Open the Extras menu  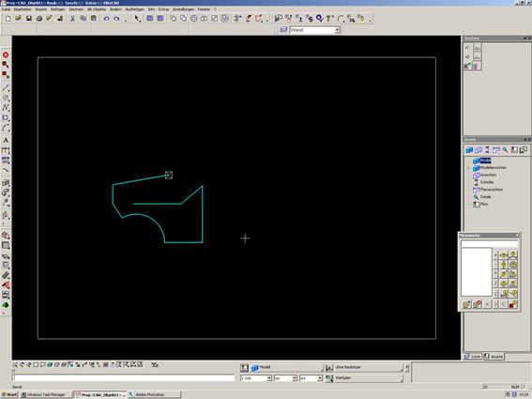click(x=163, y=9)
